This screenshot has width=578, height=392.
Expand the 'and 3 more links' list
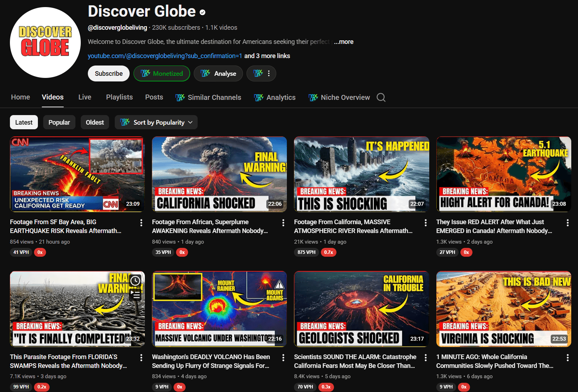click(x=267, y=56)
